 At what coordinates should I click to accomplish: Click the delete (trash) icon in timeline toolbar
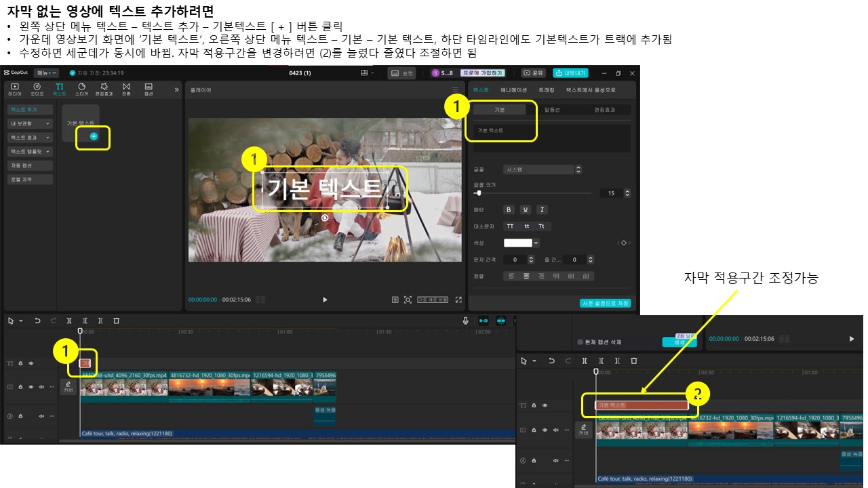point(117,321)
